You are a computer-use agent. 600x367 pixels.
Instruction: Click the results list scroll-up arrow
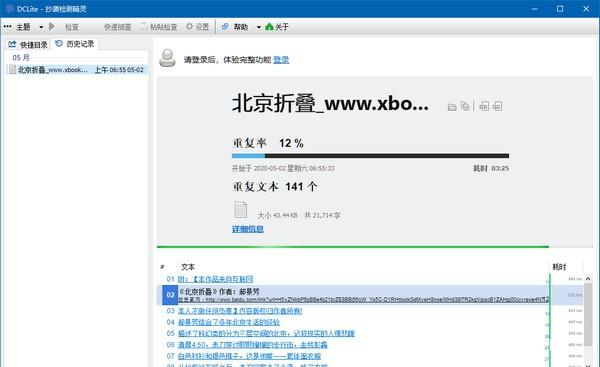point(588,279)
